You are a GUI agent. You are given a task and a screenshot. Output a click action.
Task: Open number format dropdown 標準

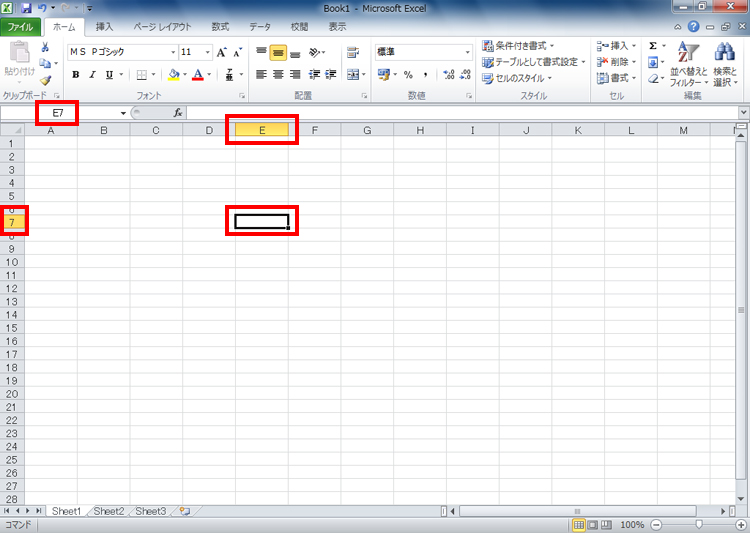[x=467, y=52]
